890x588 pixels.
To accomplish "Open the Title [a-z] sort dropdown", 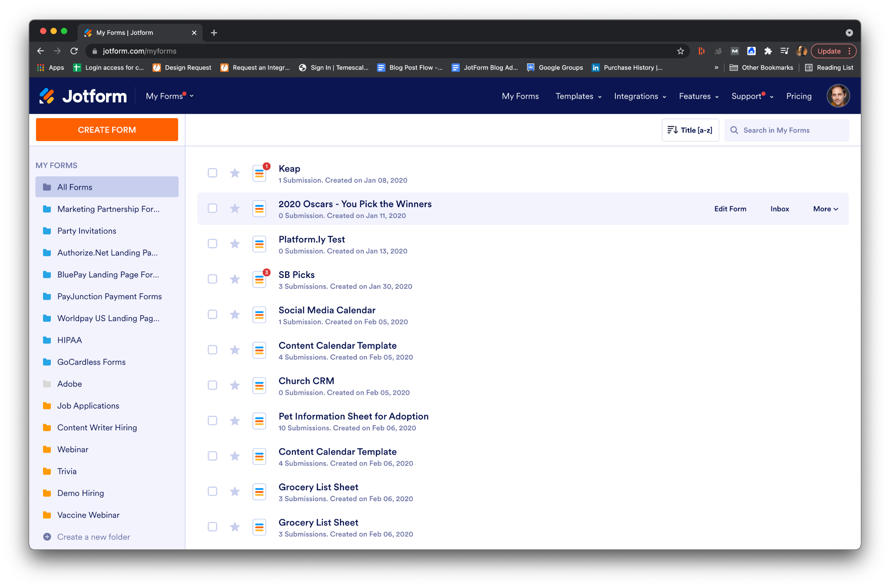I will click(x=690, y=130).
